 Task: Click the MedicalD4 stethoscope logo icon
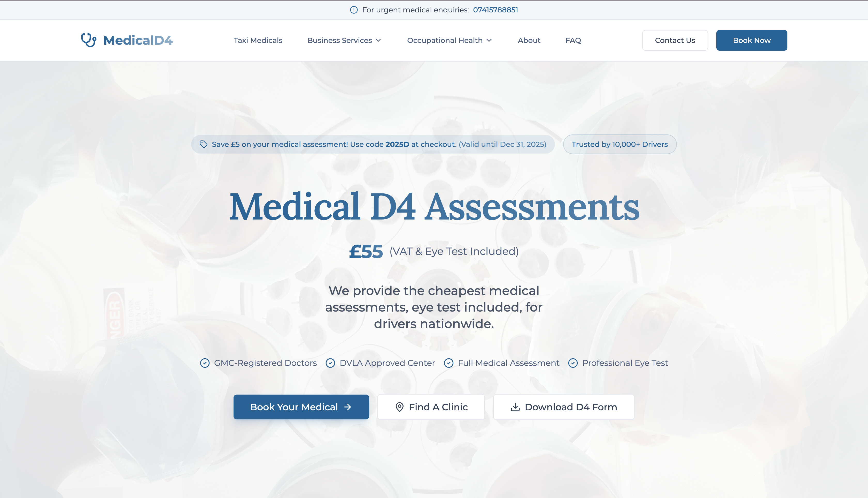pos(89,40)
